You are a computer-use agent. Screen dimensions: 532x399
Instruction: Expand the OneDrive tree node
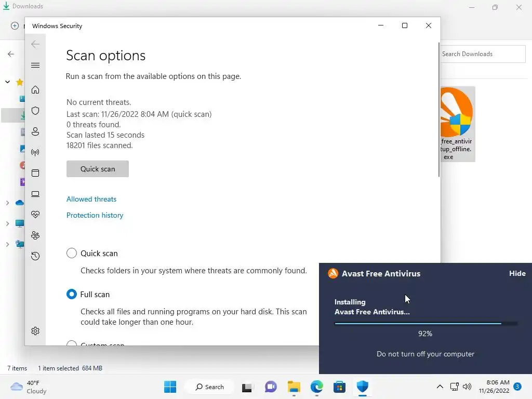tap(7, 203)
